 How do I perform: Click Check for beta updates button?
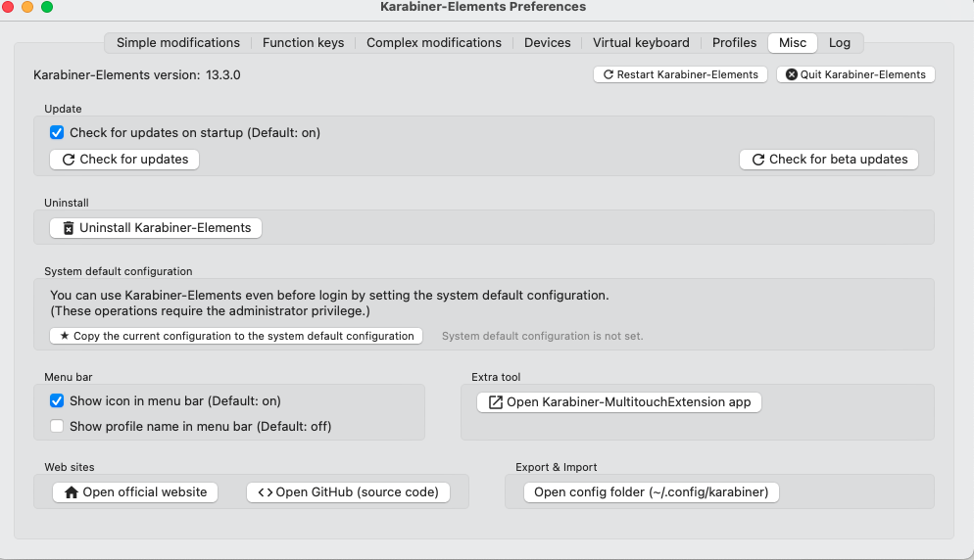click(x=829, y=160)
